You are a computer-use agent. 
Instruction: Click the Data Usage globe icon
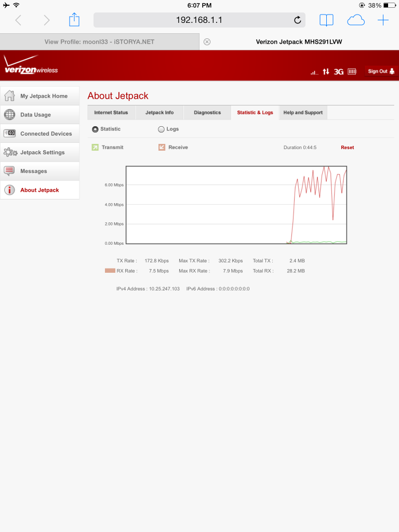9,115
